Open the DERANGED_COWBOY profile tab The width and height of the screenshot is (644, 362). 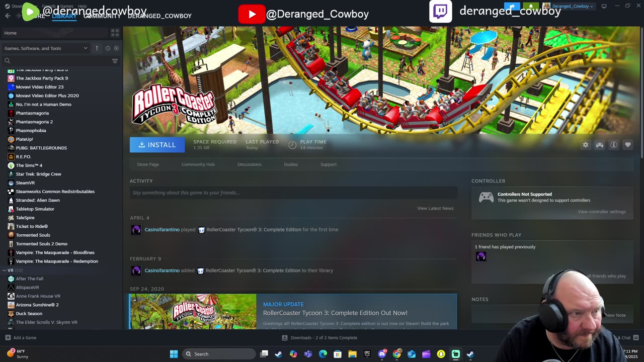[x=159, y=16]
